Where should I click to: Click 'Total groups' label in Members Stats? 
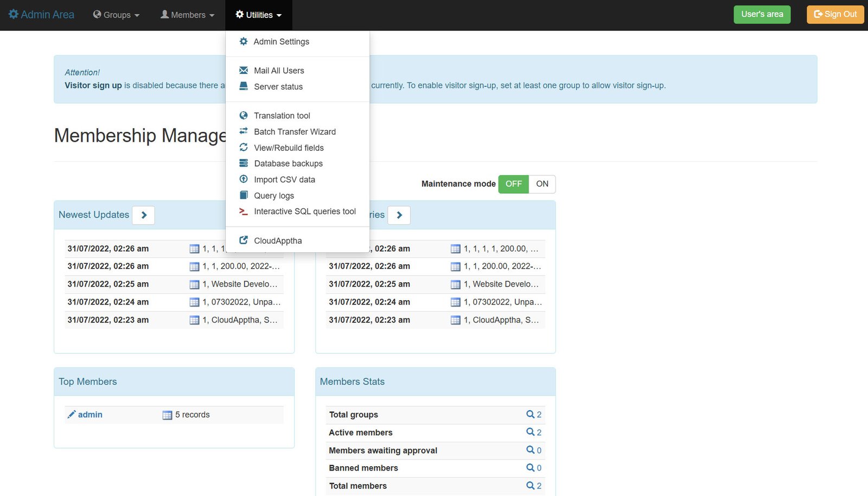point(354,415)
